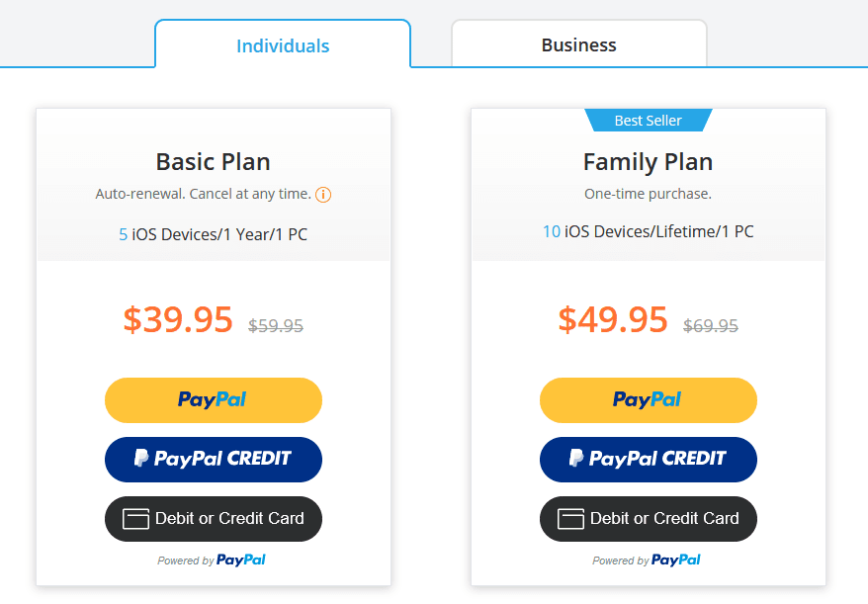Click the Basic Plan $39.95 price
Viewport: 868px width, 604px height.
(x=178, y=319)
